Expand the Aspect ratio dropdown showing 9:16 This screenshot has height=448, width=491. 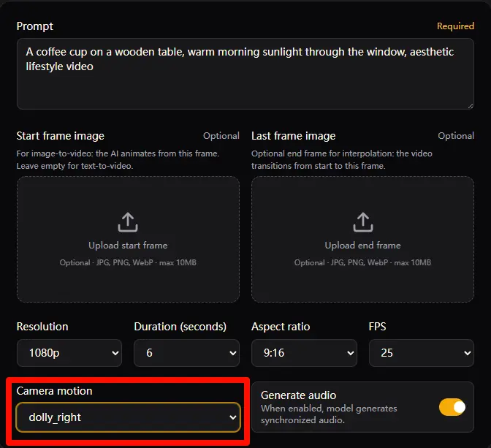304,353
